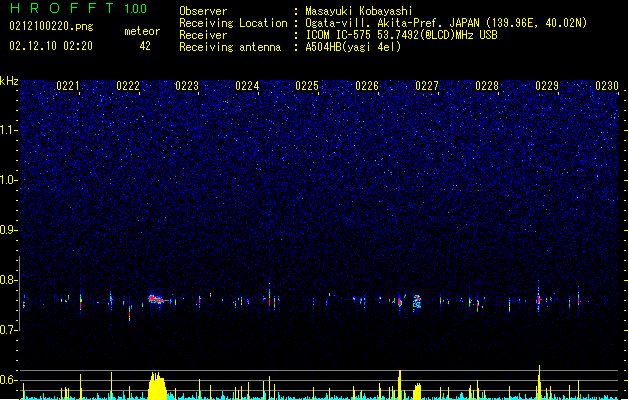Click the meteor count value 42
This screenshot has width=629, height=400.
pos(145,46)
